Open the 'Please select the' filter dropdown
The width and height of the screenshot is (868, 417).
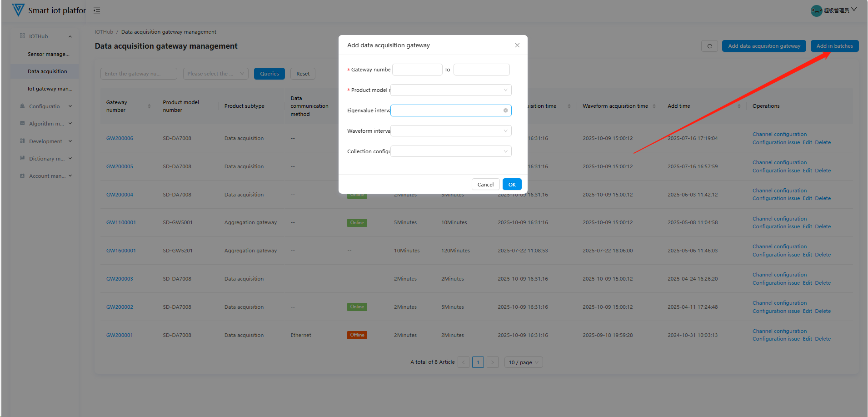click(216, 74)
